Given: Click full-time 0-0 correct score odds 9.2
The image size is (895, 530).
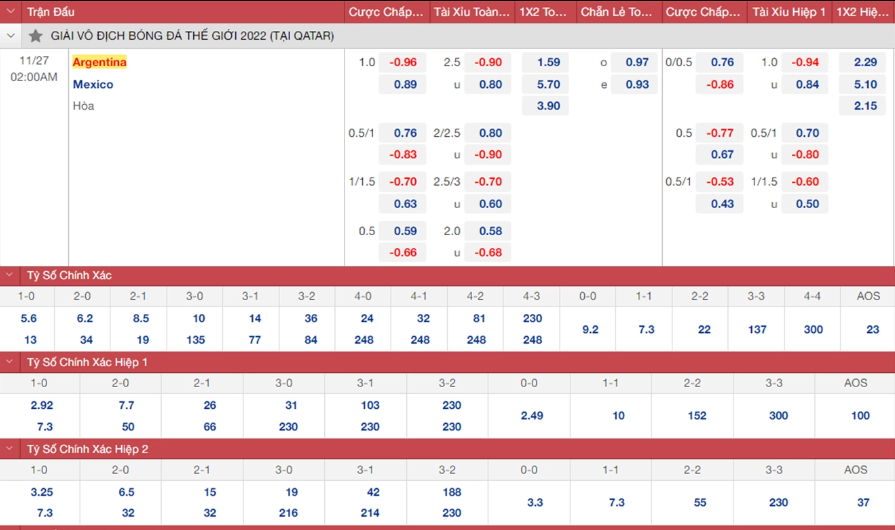Looking at the screenshot, I should tap(590, 329).
